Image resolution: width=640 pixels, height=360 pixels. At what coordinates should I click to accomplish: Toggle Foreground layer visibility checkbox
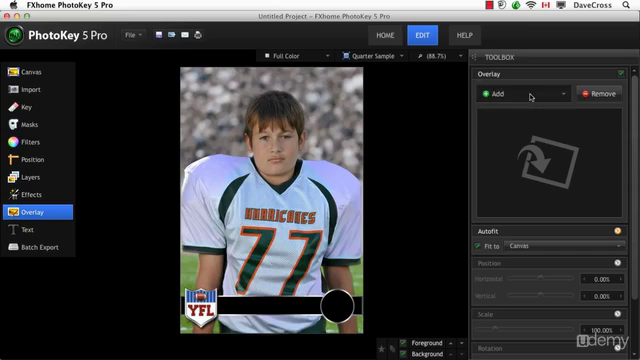[x=403, y=343]
